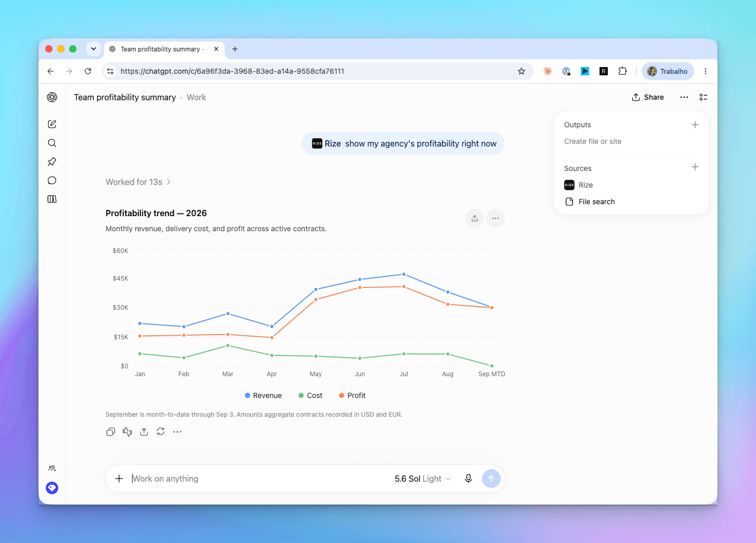The width and height of the screenshot is (756, 543).
Task: Open the tab search dropdown arrow
Action: pyautogui.click(x=94, y=49)
